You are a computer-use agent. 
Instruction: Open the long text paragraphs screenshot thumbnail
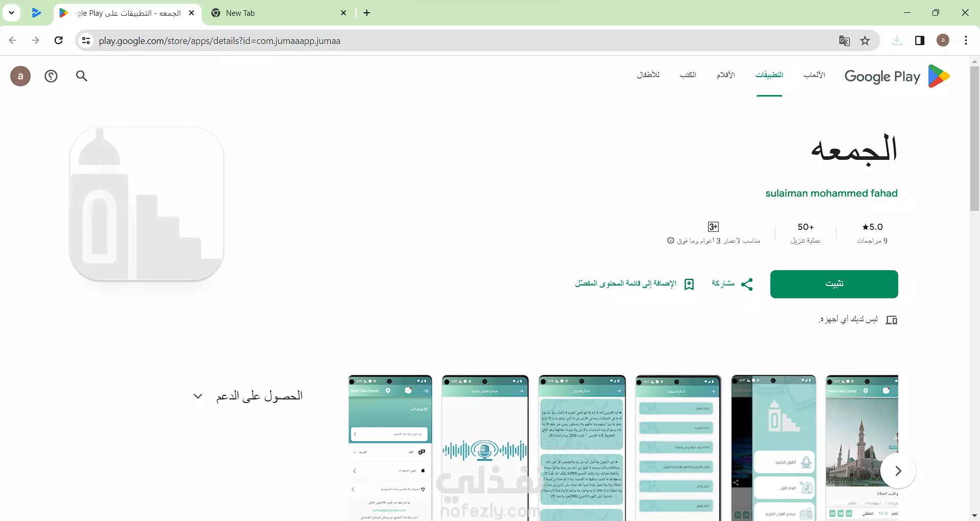tap(582, 448)
